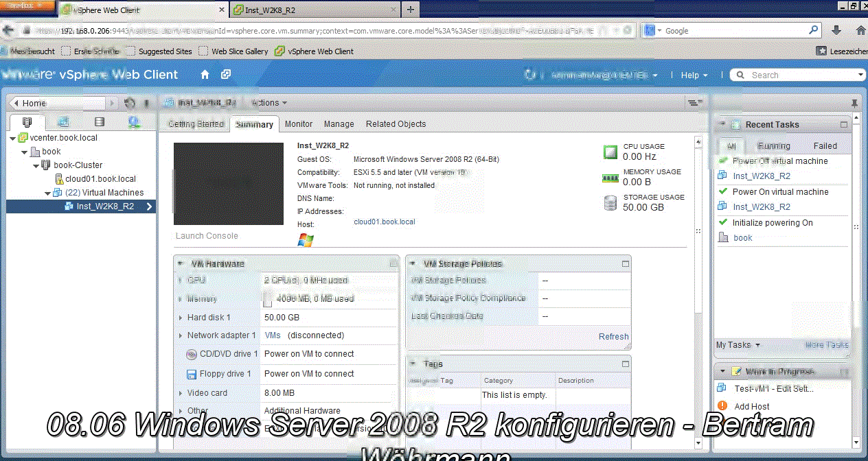The width and height of the screenshot is (868, 461).
Task: Click Refresh in VM Storage Policies
Action: pos(614,337)
